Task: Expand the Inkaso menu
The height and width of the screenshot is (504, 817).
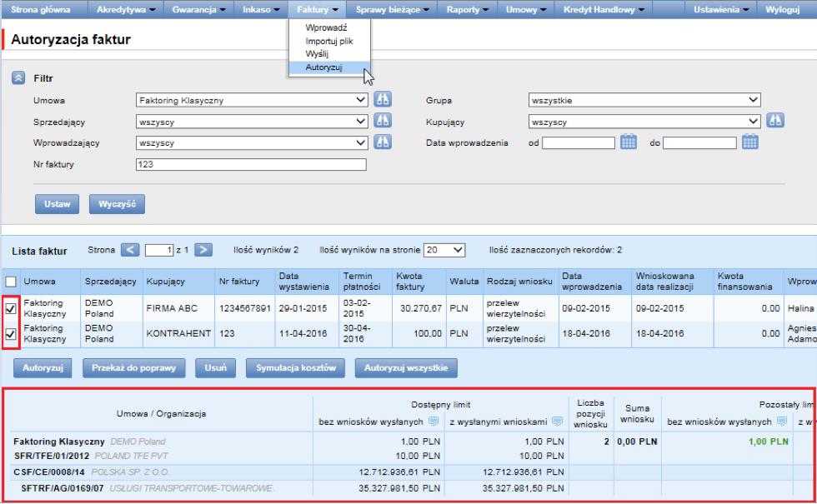Action: 261,9
